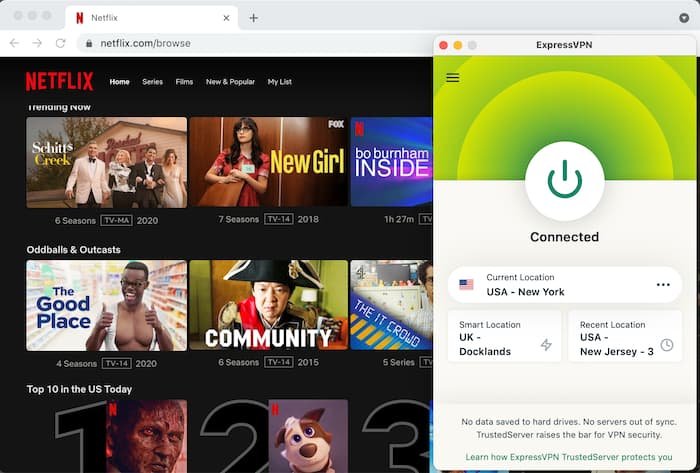
Task: Open the ExpressVPN hamburger menu
Action: pos(453,78)
